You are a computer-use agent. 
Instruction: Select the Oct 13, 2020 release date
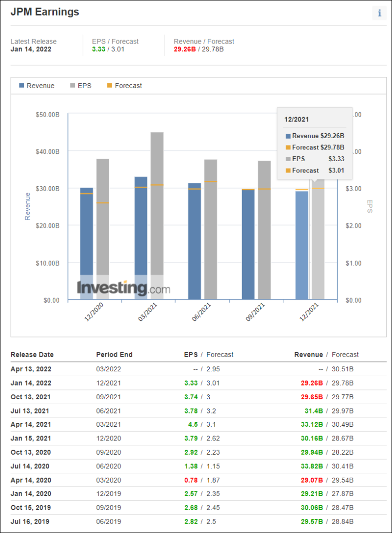[x=30, y=453]
